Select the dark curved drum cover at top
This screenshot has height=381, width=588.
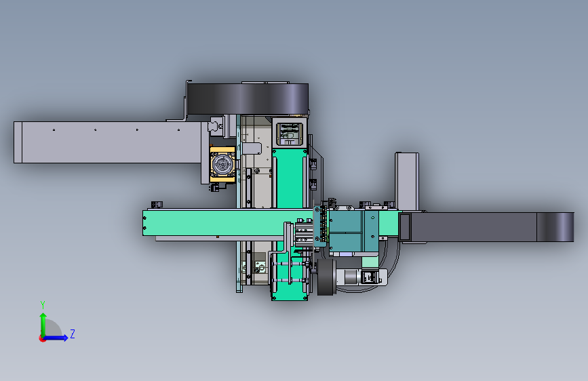248,98
